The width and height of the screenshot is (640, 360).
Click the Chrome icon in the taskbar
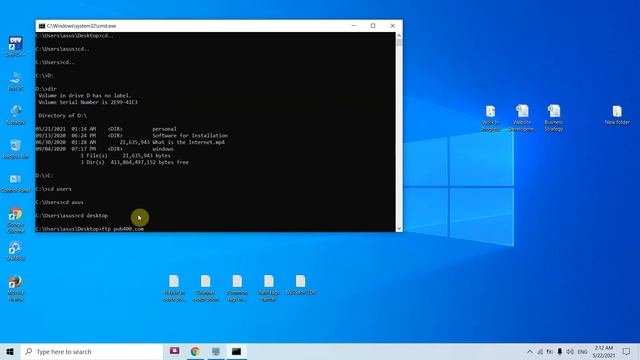coord(195,351)
